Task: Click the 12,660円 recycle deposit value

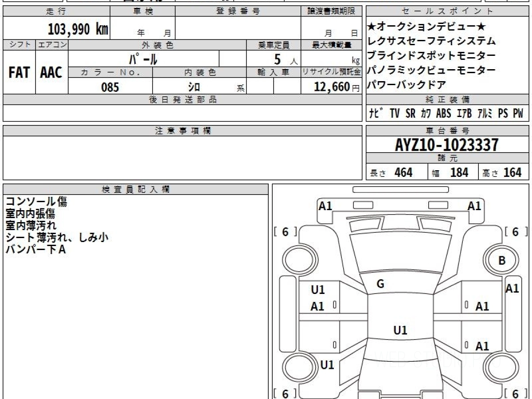Action: (336, 87)
